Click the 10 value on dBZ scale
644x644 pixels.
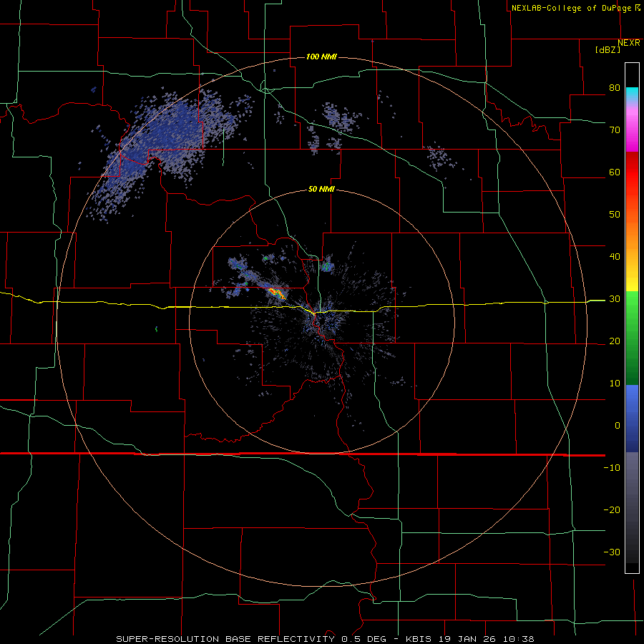click(615, 384)
